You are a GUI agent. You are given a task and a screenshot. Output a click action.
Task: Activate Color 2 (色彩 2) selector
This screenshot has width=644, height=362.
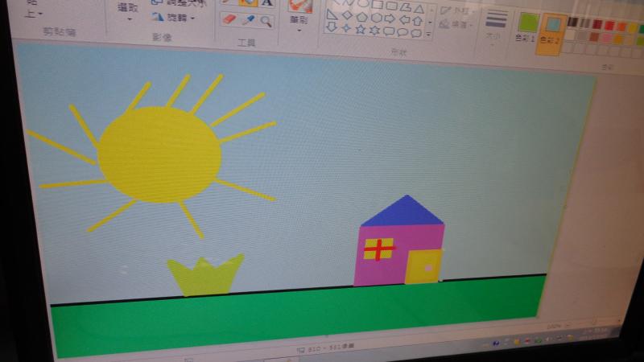pyautogui.click(x=551, y=33)
